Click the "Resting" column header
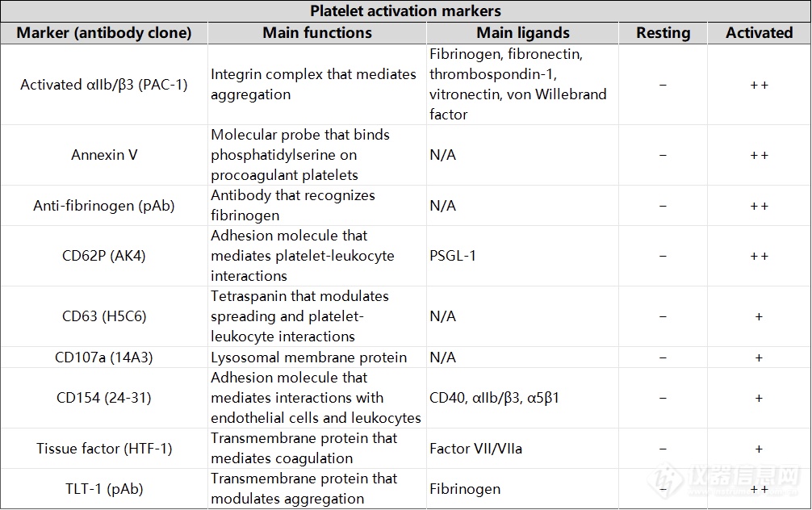 (663, 33)
